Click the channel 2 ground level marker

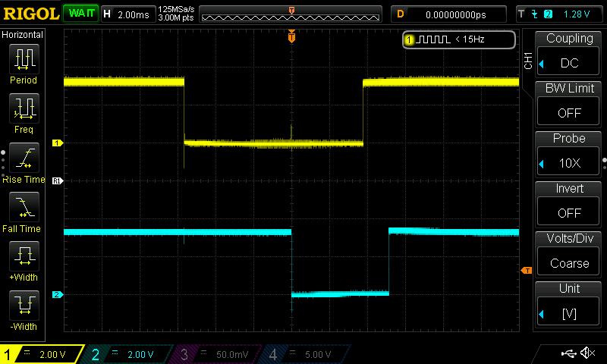point(58,295)
